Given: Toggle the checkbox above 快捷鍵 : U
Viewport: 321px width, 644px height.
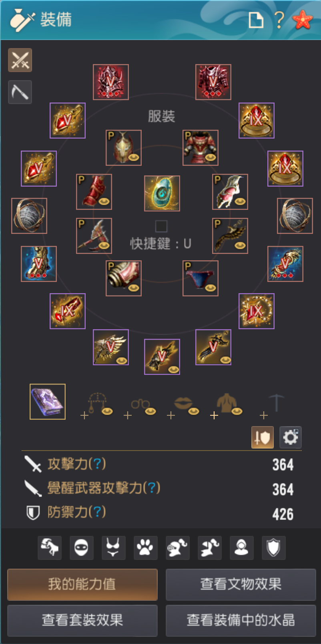Looking at the screenshot, I should pos(161,226).
